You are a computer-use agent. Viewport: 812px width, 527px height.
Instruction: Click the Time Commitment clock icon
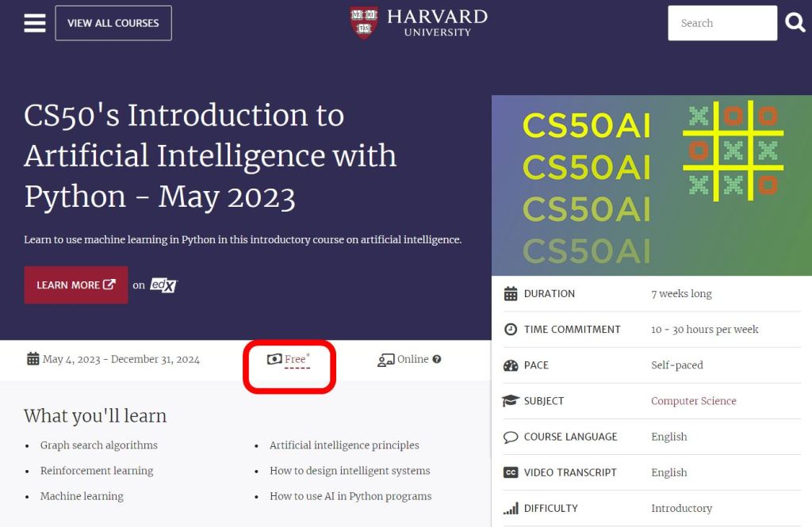coord(511,330)
